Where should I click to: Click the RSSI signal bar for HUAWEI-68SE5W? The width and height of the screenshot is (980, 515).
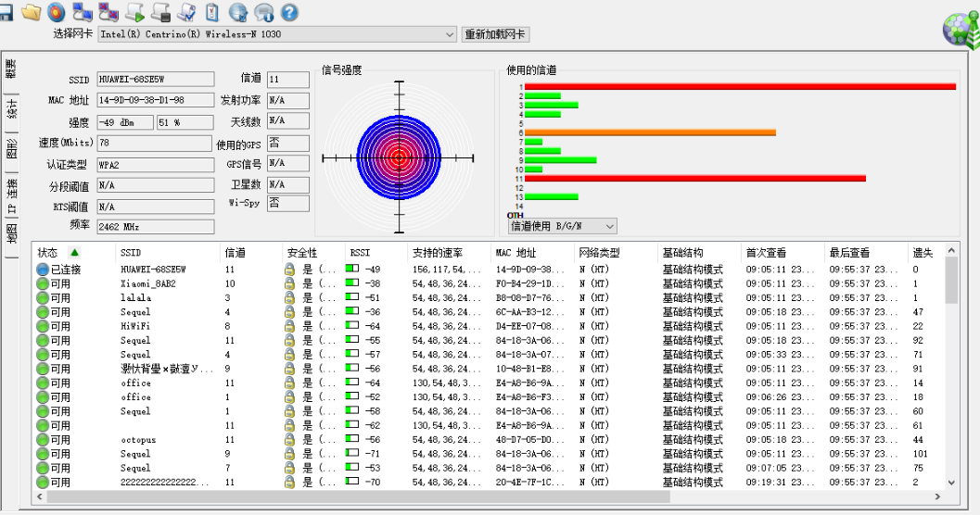(352, 269)
